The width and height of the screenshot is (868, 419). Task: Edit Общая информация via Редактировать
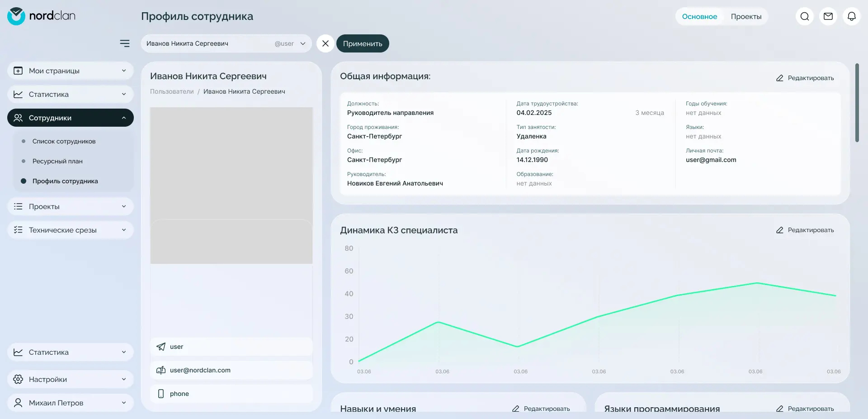pyautogui.click(x=805, y=78)
